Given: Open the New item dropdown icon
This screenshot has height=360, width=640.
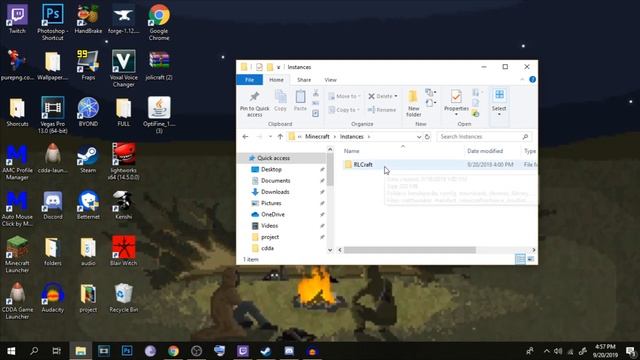Looking at the screenshot, I should [430, 93].
